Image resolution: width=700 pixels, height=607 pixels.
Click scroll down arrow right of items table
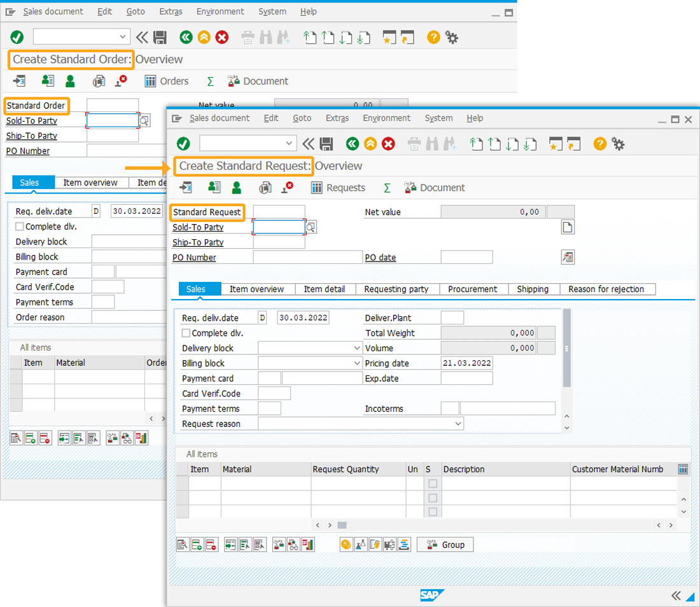pos(683,512)
